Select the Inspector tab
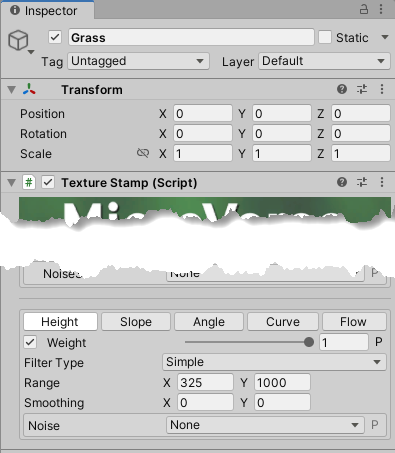 click(x=47, y=11)
